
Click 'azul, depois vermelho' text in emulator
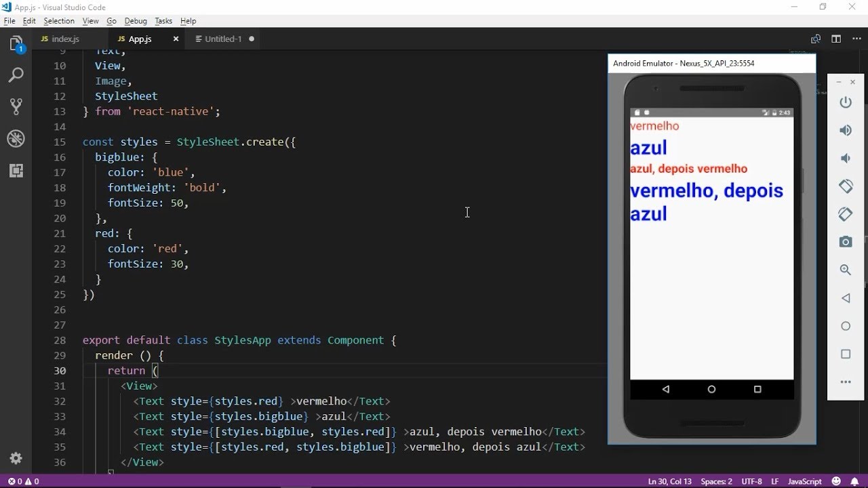click(689, 169)
